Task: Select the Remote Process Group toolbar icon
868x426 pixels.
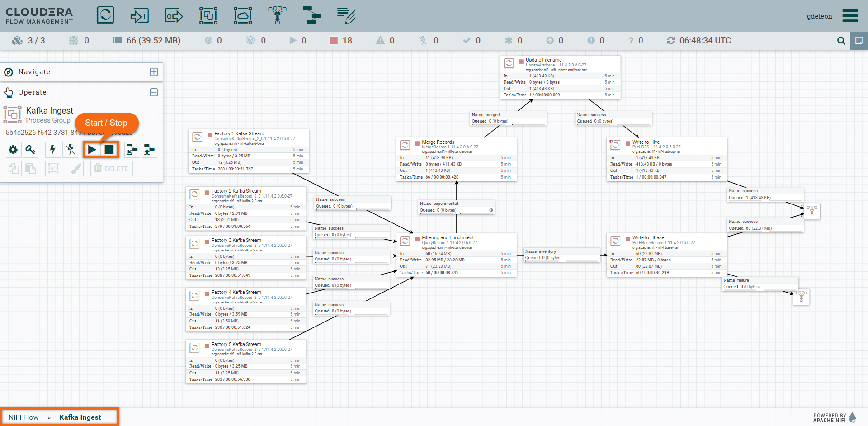Action: (243, 15)
